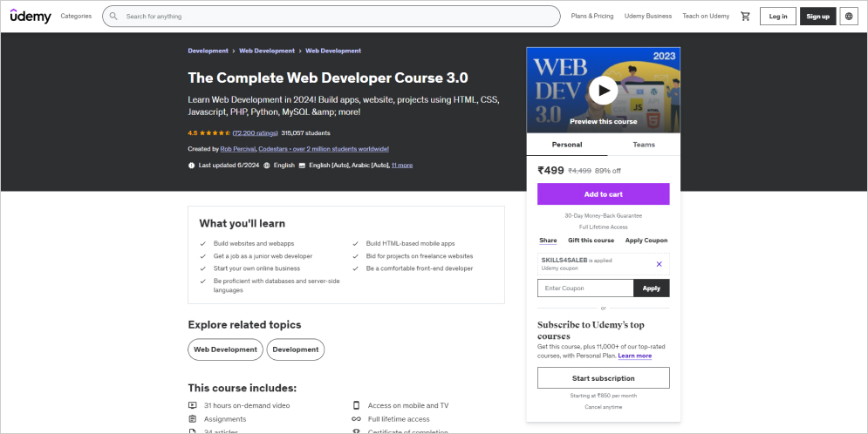Click Start subscription button

pyautogui.click(x=604, y=378)
